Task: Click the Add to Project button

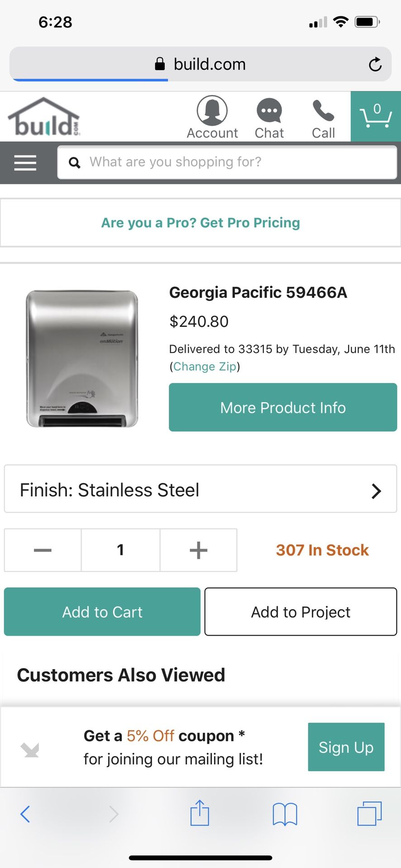Action: 301,612
